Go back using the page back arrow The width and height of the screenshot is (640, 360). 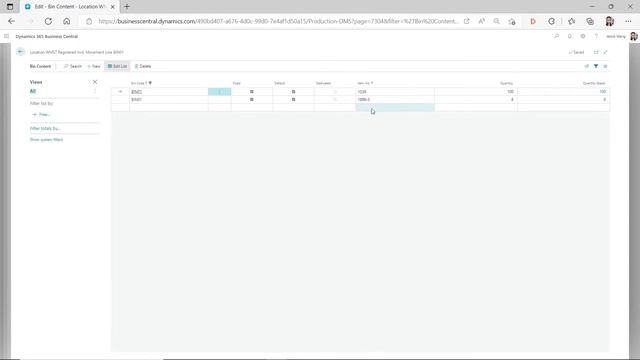[x=20, y=52]
